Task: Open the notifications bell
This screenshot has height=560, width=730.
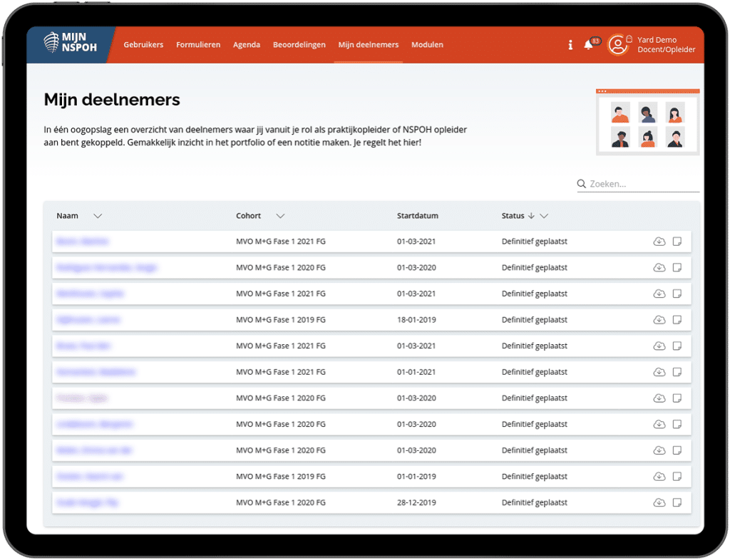Action: 588,45
